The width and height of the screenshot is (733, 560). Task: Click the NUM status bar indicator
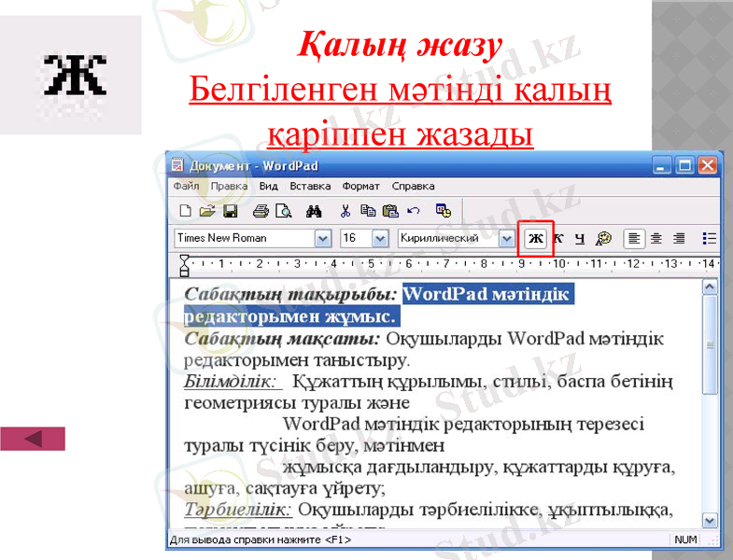(685, 539)
